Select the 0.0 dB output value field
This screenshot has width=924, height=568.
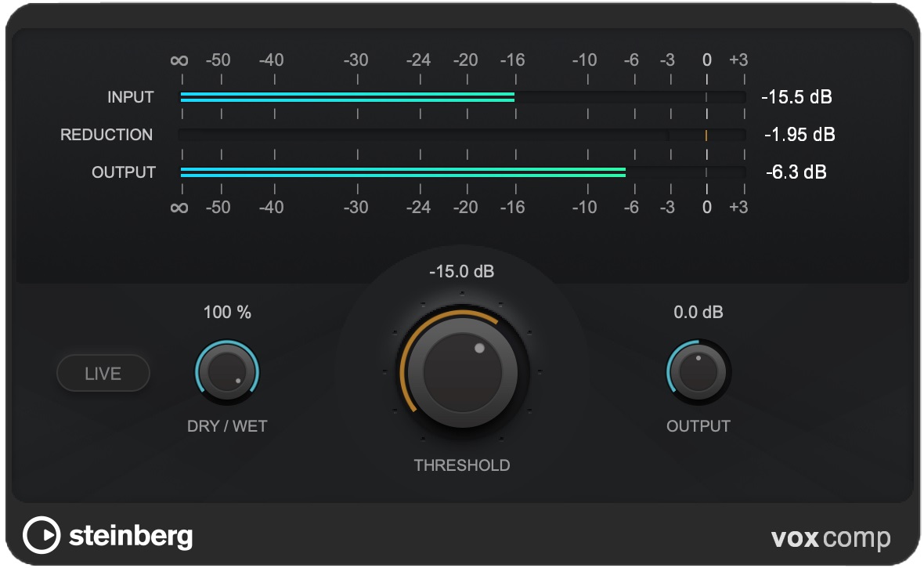coord(698,313)
